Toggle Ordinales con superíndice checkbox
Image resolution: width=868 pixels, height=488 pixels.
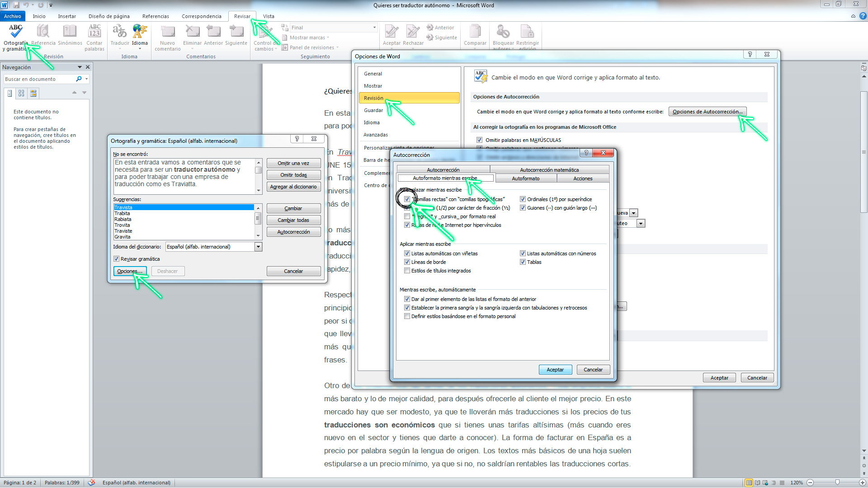(523, 199)
